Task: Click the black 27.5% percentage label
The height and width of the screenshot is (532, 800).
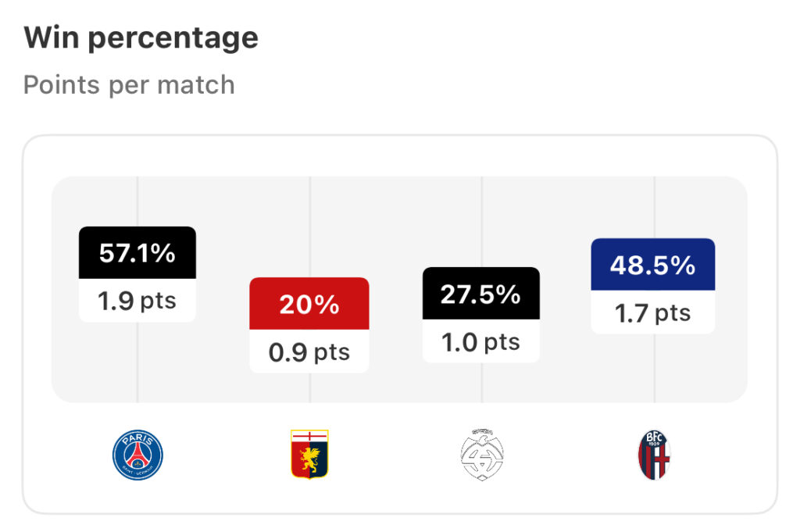Action: point(481,293)
